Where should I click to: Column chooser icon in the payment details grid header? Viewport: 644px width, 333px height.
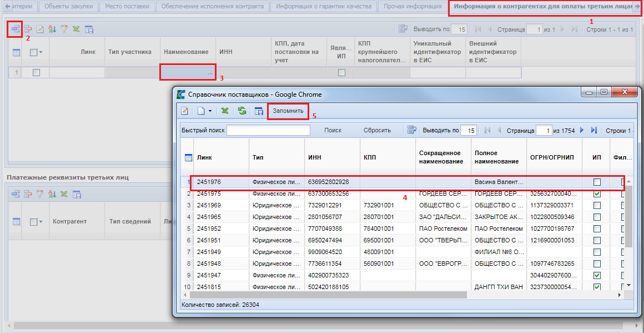[x=16, y=222]
